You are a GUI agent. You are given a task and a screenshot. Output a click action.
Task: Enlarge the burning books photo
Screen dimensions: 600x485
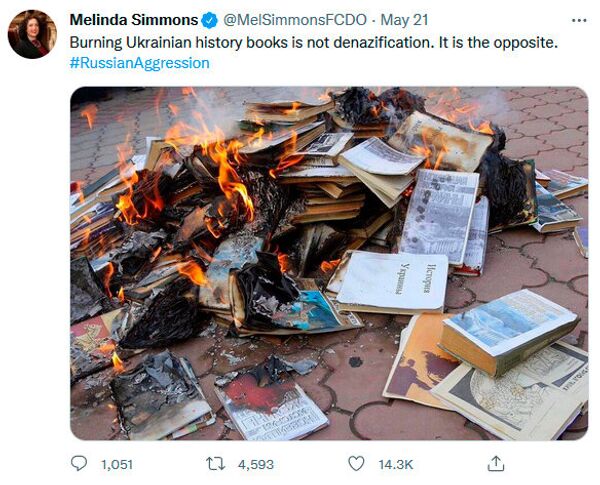(329, 263)
